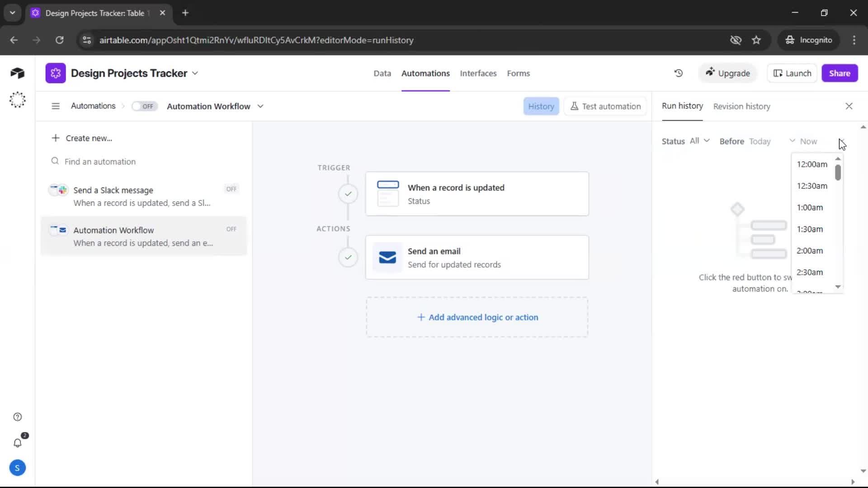Switch to the Automations tab
868x488 pixels.
point(425,73)
